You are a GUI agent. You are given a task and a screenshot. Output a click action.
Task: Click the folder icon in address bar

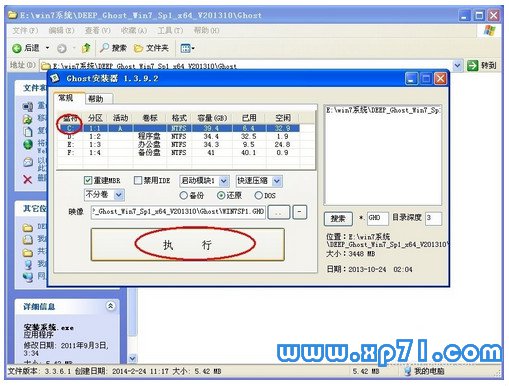point(46,66)
